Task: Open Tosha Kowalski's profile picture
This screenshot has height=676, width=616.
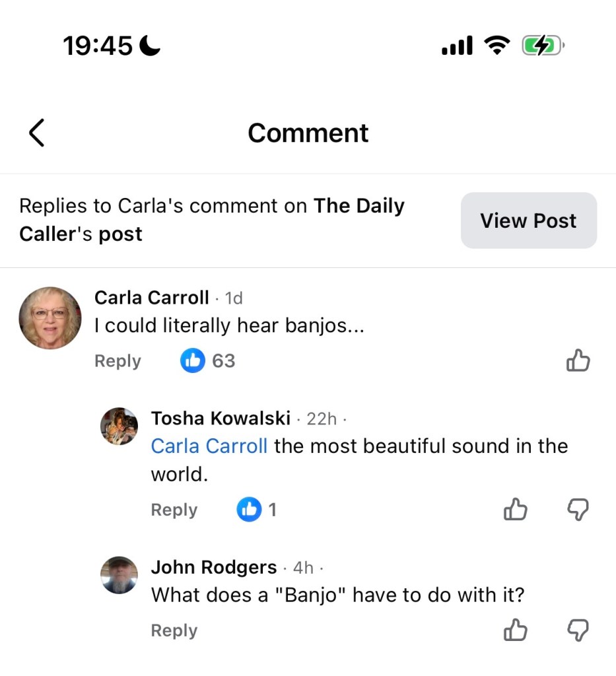Action: (x=120, y=426)
